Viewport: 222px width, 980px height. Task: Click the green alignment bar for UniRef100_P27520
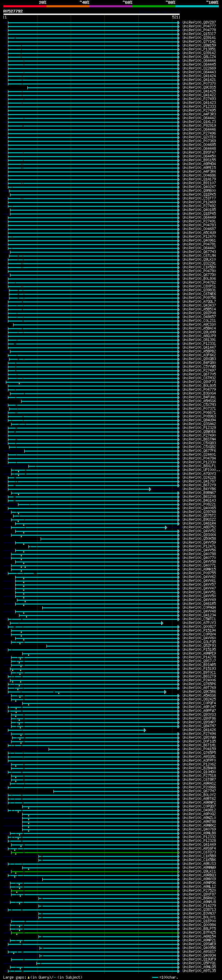(95, 890)
